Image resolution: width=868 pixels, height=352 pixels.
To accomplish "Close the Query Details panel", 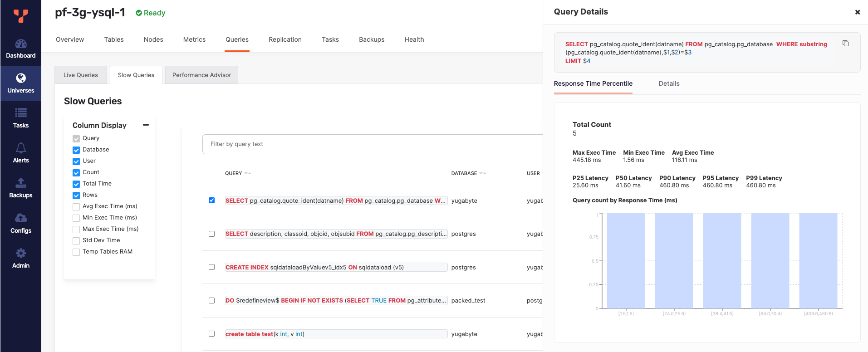I will pyautogui.click(x=857, y=12).
